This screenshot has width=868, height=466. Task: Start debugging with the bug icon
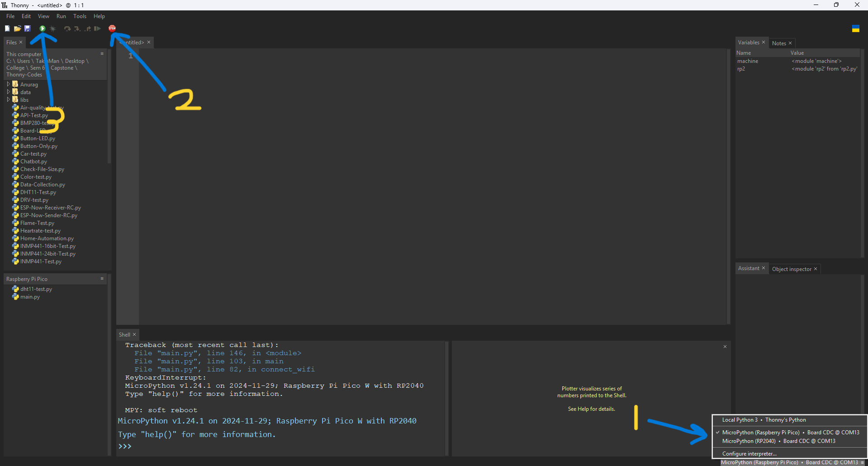tap(52, 29)
